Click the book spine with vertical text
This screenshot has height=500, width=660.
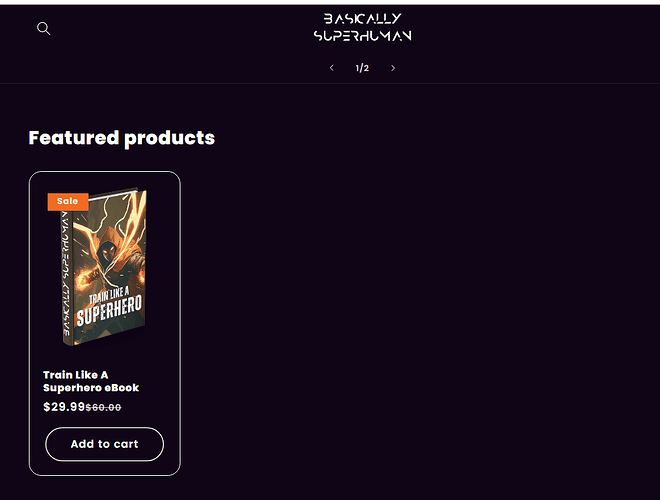pyautogui.click(x=67, y=274)
